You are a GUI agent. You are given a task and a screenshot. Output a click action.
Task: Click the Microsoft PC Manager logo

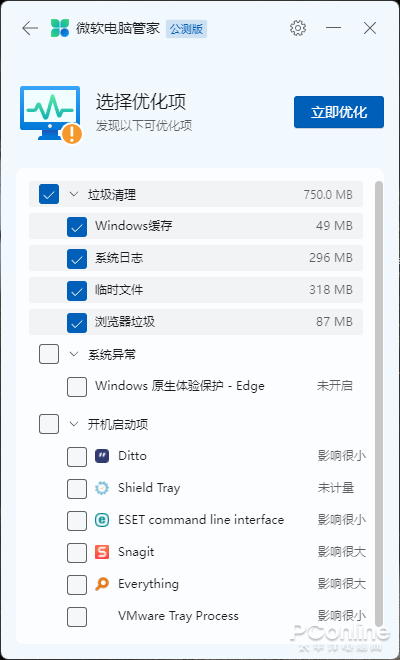[x=59, y=28]
